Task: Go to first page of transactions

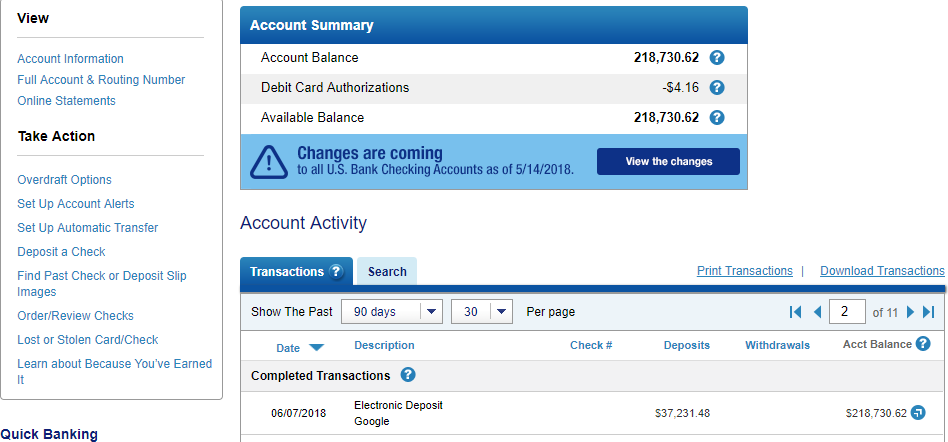Action: (x=795, y=312)
